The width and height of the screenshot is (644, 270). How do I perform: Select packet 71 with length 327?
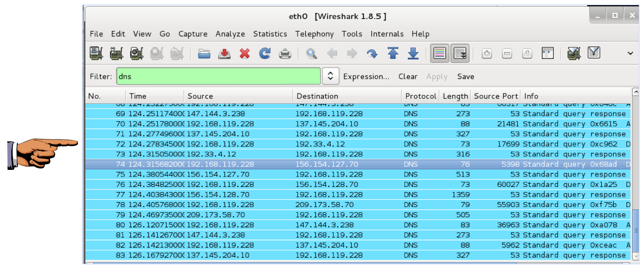click(x=358, y=134)
